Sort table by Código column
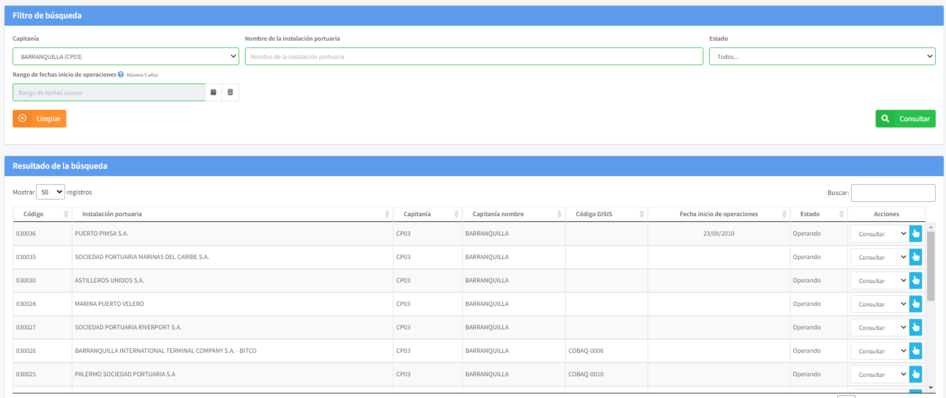The image size is (946, 398). [x=42, y=214]
